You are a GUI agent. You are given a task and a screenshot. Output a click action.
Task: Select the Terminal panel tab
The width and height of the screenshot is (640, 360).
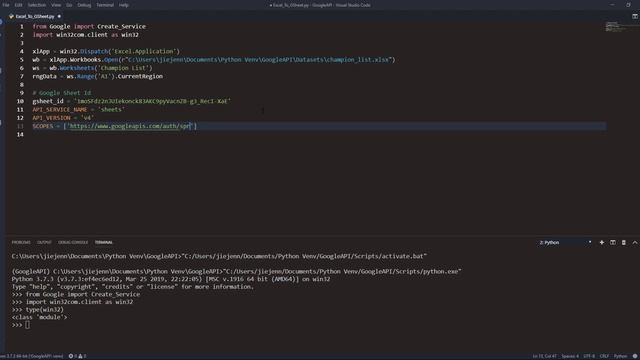tap(104, 242)
